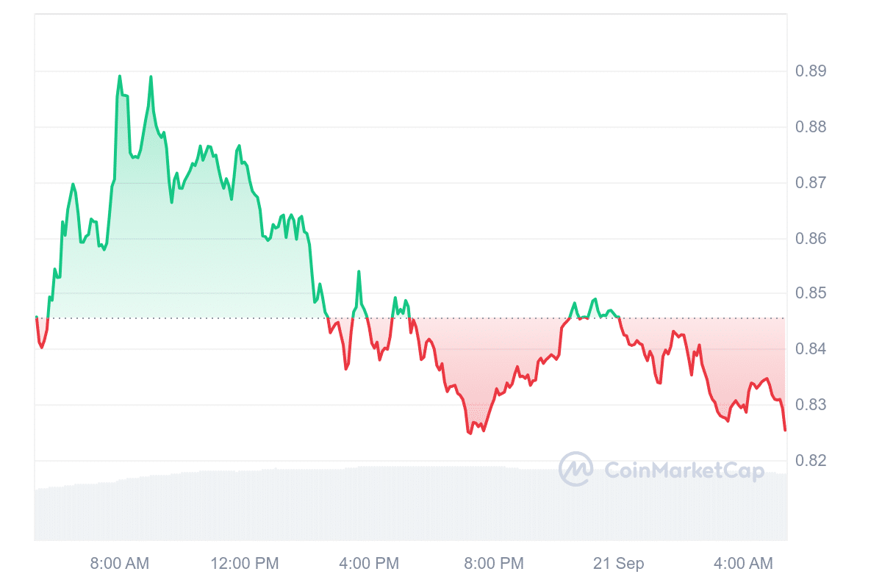Click the 0.84 price axis label
Image resolution: width=882 pixels, height=588 pixels.
coord(811,349)
